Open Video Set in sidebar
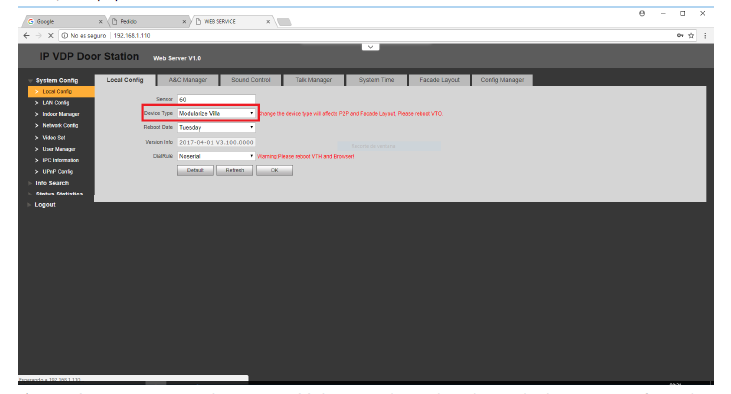 pyautogui.click(x=54, y=138)
